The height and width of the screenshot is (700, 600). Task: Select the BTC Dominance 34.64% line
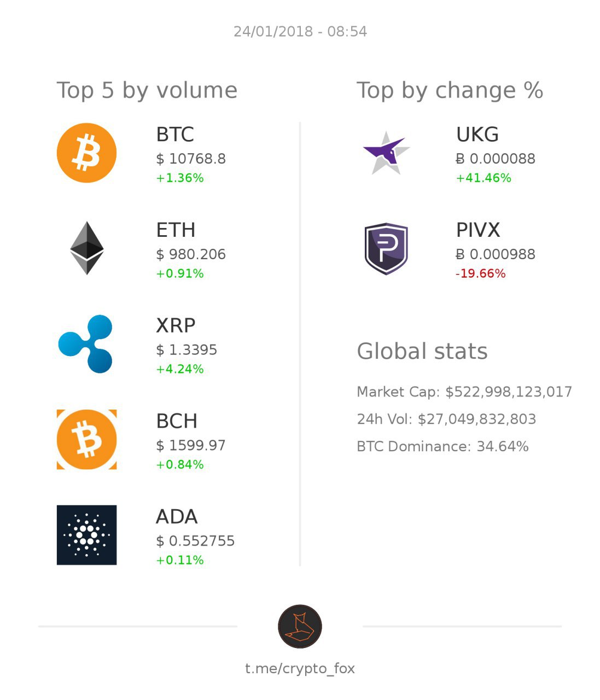coord(442,446)
